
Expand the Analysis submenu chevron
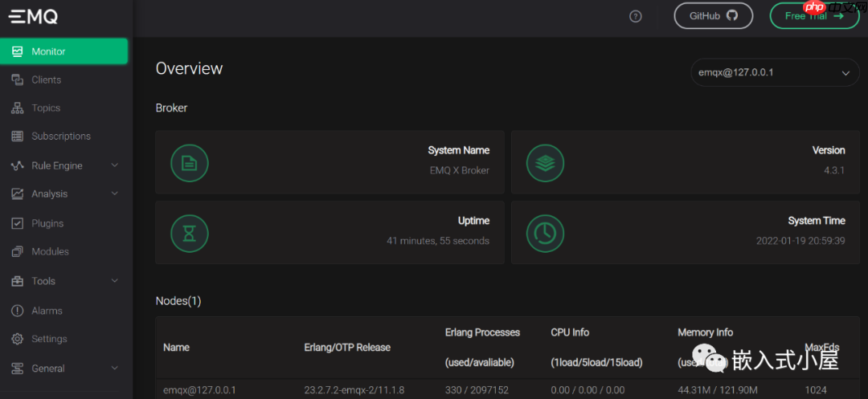pyautogui.click(x=115, y=193)
